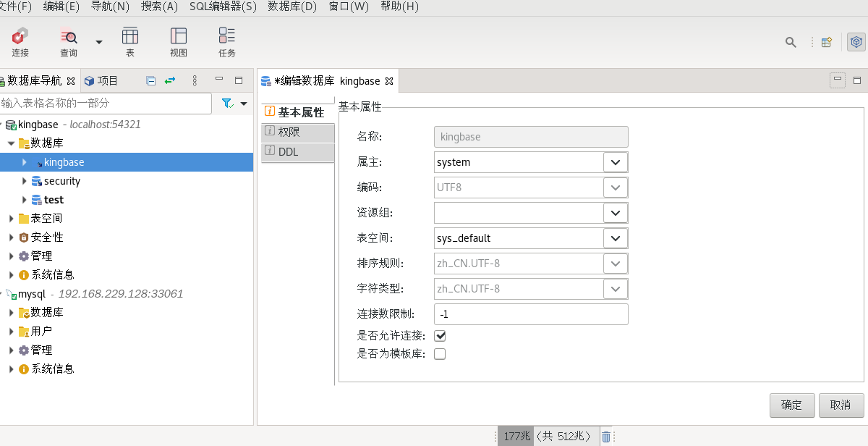Open the SQL编辑器 menu
Screen dimensions: 868x446
pos(222,7)
